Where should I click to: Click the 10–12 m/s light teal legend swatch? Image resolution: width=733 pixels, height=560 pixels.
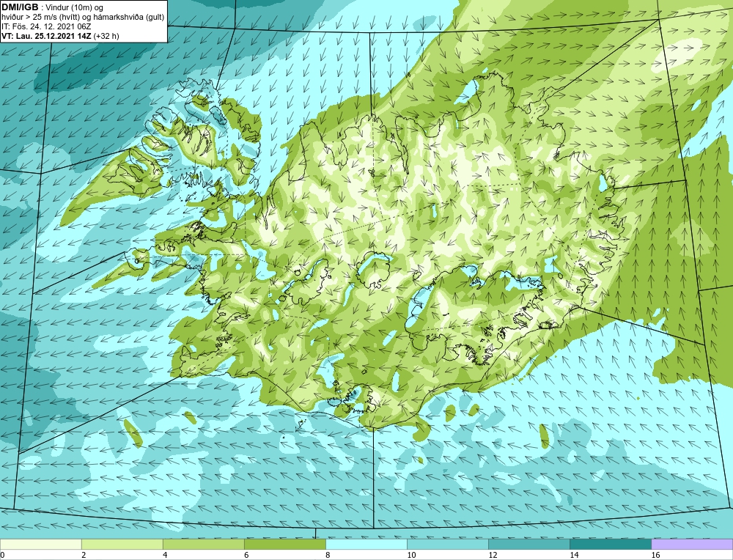[x=447, y=544]
